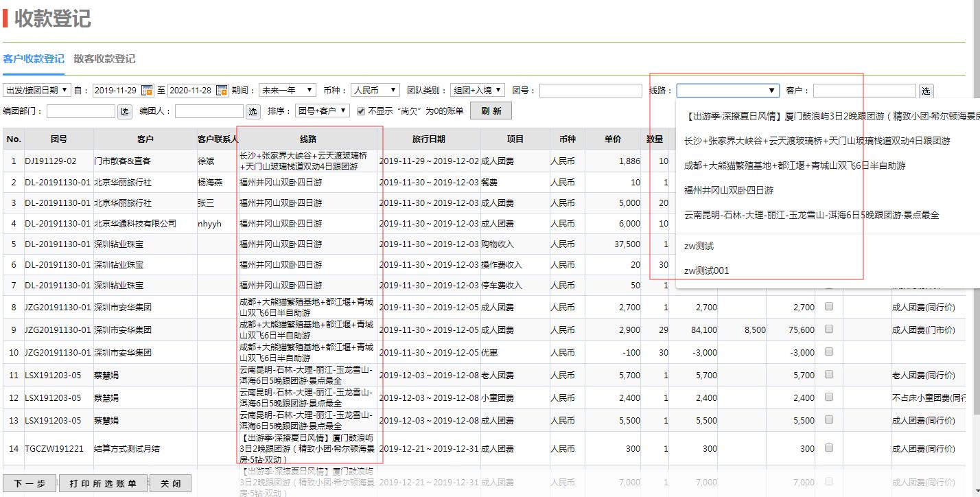Switch to 散客收款登记 tab
Image resolution: width=980 pixels, height=497 pixels.
[x=104, y=59]
